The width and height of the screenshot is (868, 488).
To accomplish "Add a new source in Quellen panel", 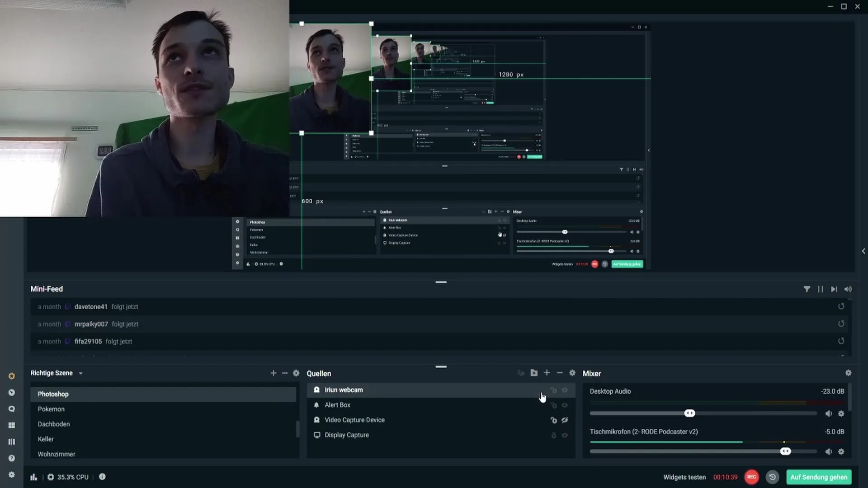I will 547,373.
